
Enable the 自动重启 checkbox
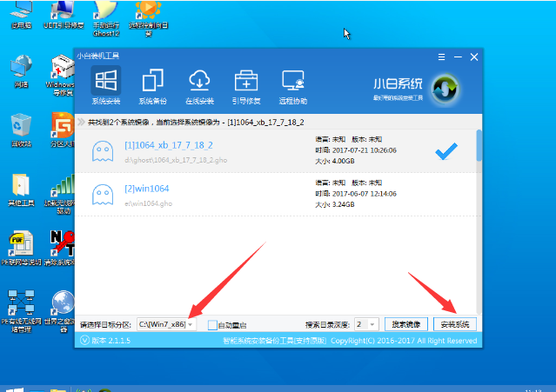tap(212, 325)
